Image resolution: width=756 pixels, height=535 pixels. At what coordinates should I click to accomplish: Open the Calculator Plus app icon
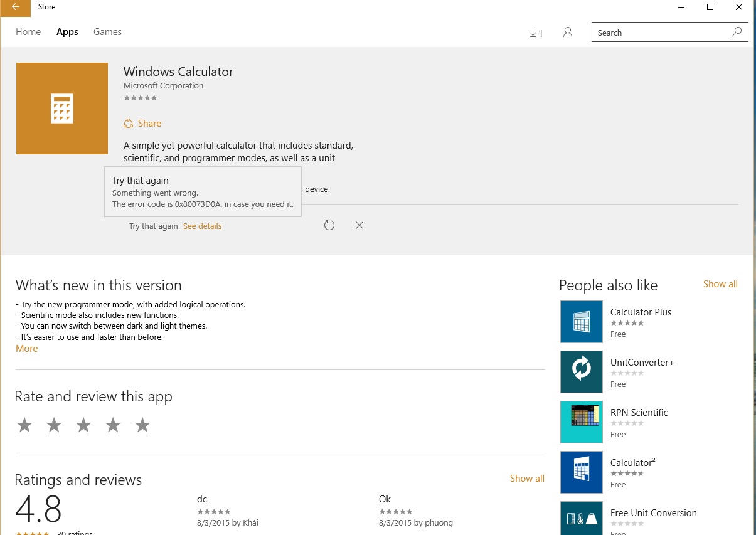[581, 322]
